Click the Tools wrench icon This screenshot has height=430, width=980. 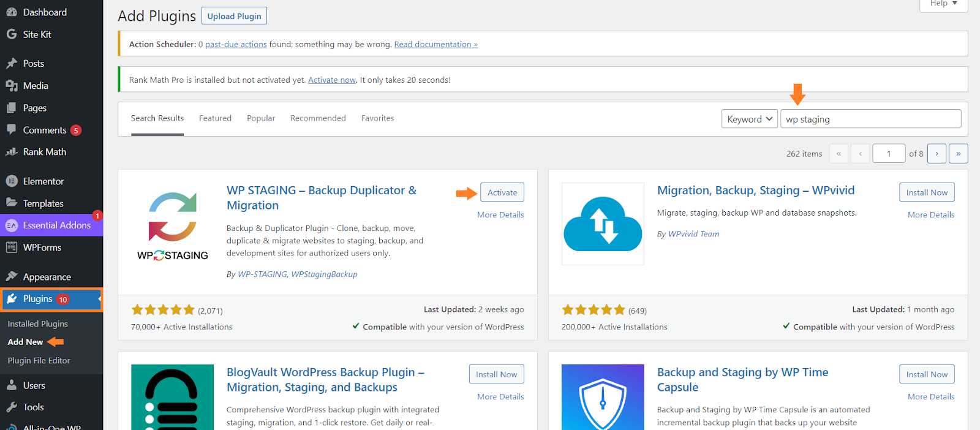[x=12, y=407]
